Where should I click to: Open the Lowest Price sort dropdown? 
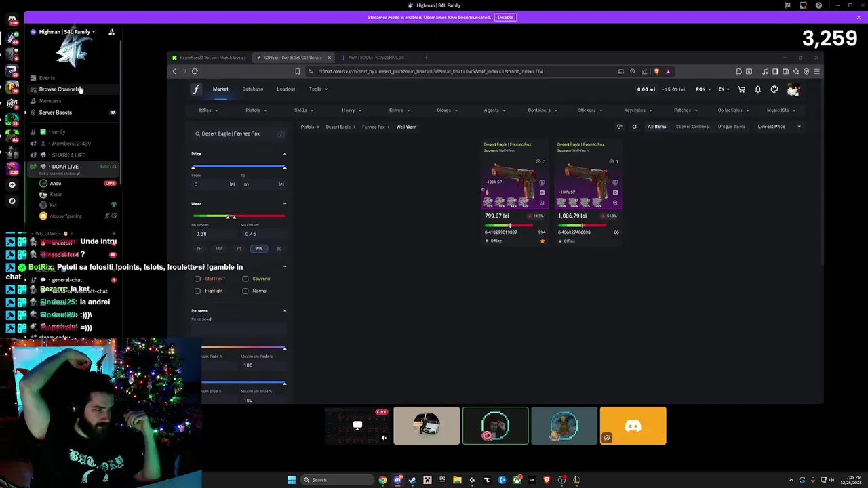(779, 127)
